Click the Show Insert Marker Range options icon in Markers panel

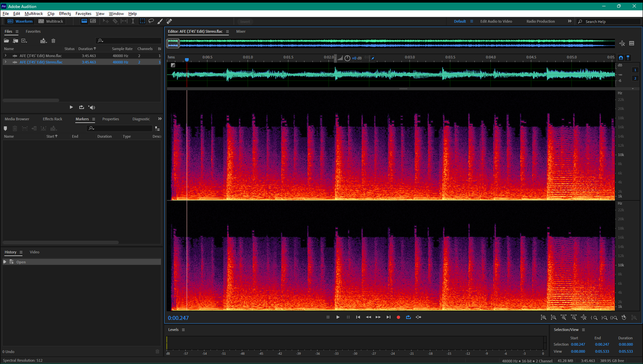click(x=158, y=129)
